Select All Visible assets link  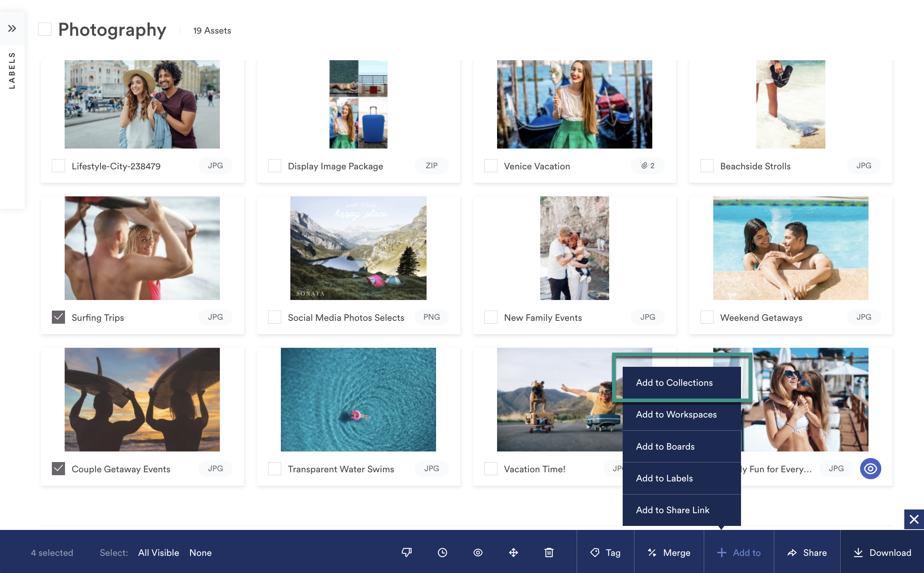click(x=159, y=553)
